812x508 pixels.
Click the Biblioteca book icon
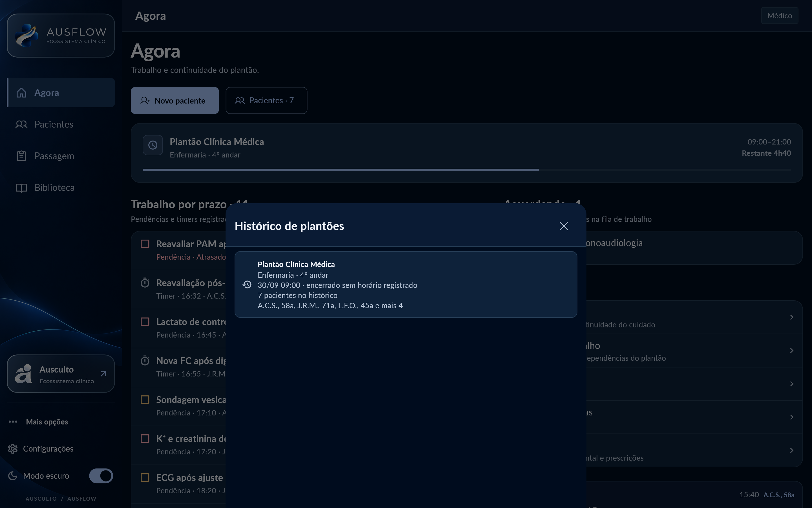(x=21, y=188)
